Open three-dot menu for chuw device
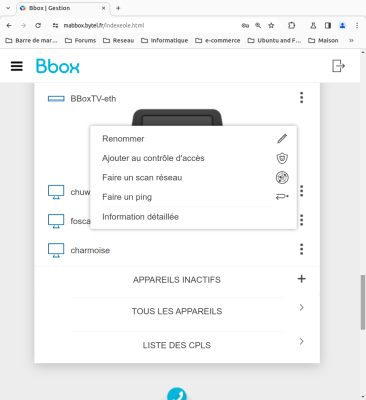 click(x=301, y=191)
